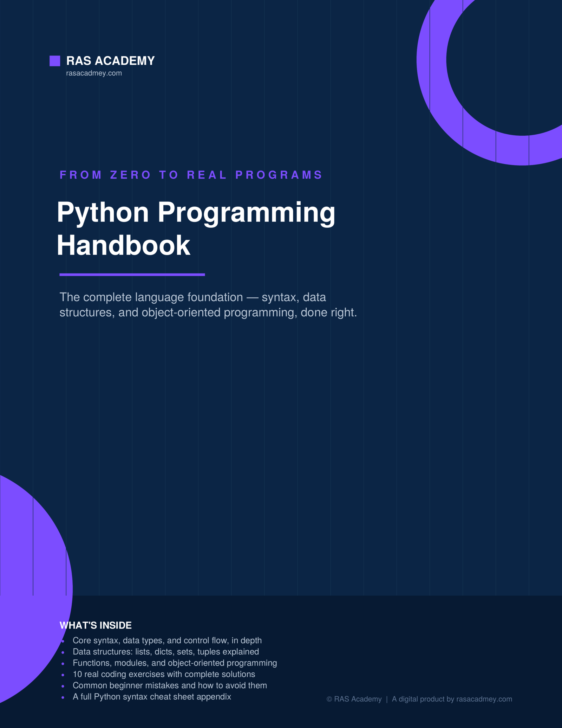Click the 'Data structures: lists, dicts, sets, tuples' bullet
Viewport: 562px width, 728px height.
pyautogui.click(x=166, y=652)
